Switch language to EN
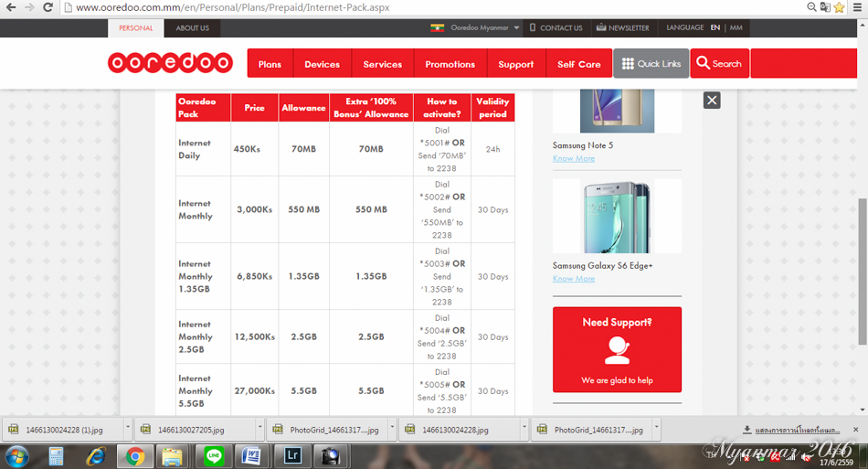 point(715,27)
